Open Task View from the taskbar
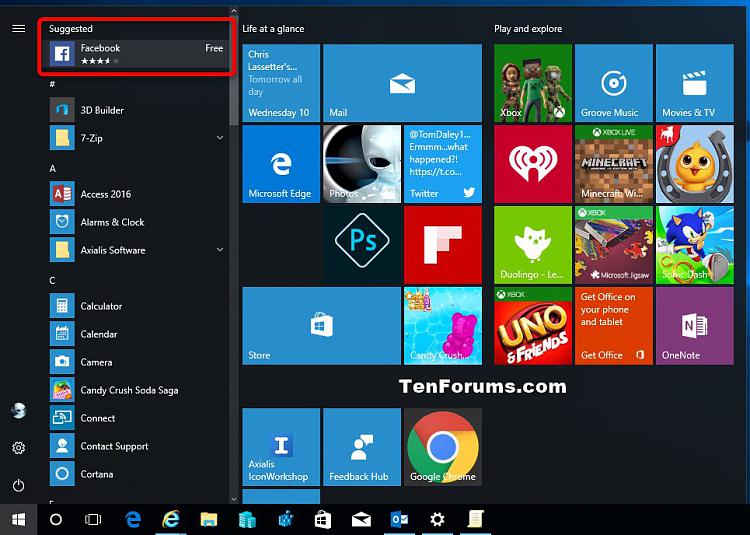Screen dimensions: 750x535 (x=93, y=519)
